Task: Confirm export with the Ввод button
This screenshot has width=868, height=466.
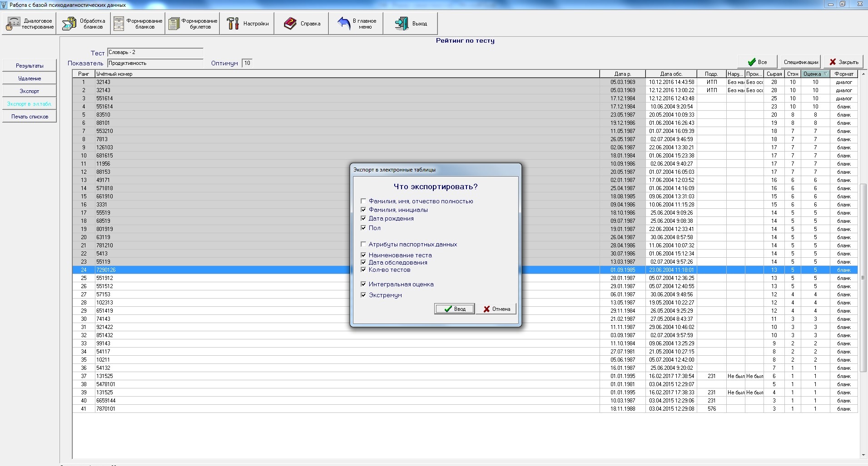Action: (454, 309)
